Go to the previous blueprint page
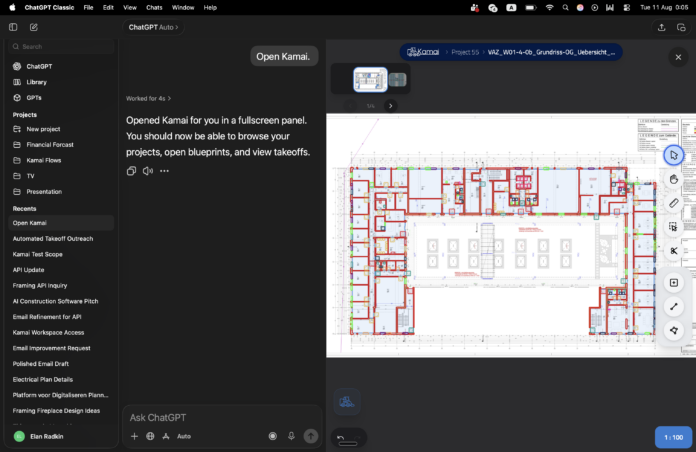Viewport: 696px width, 452px height. [350, 106]
